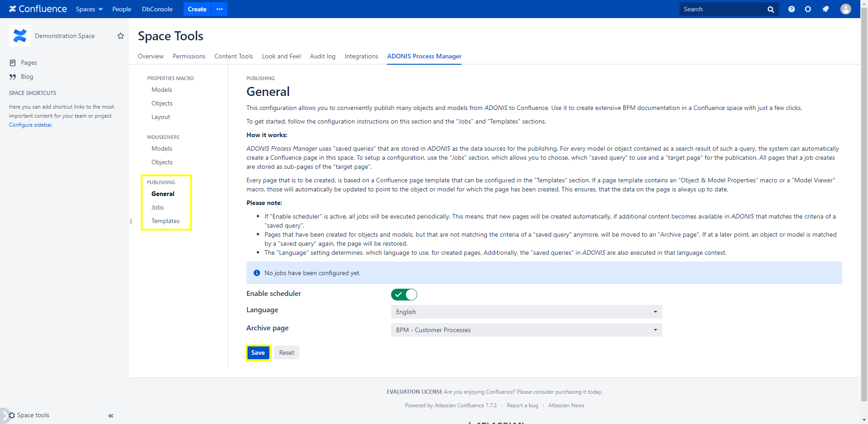Viewport: 868px width, 424px height.
Task: Click the Reset button
Action: (x=287, y=353)
